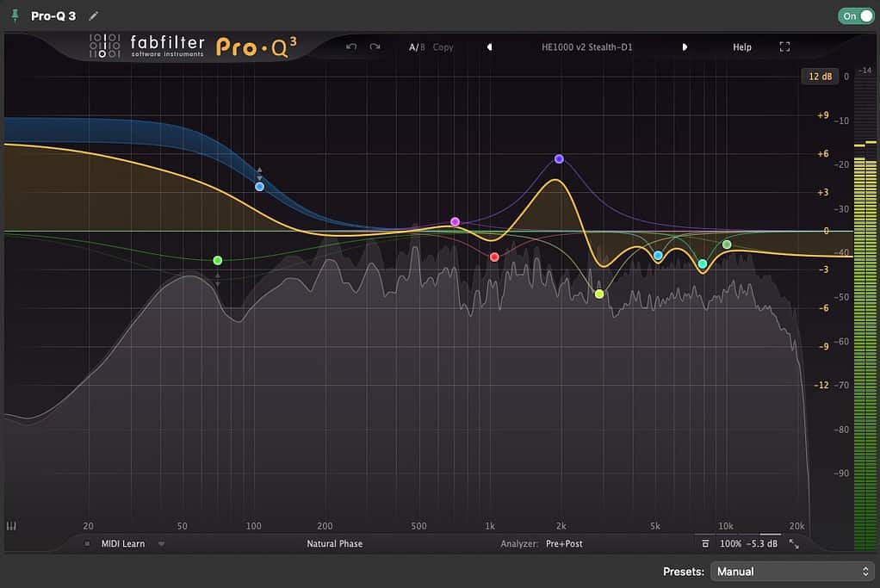Toggle the A/B state comparison

[417, 47]
